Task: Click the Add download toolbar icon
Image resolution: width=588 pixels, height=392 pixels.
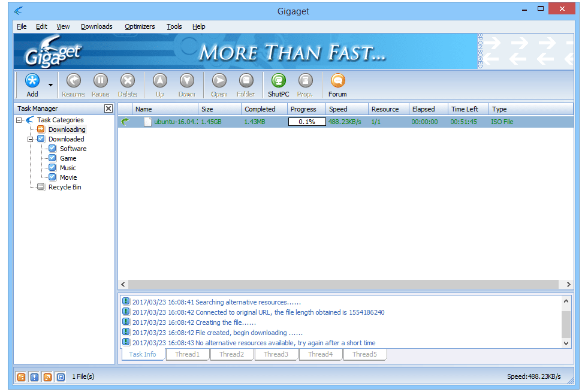Action: pos(32,81)
